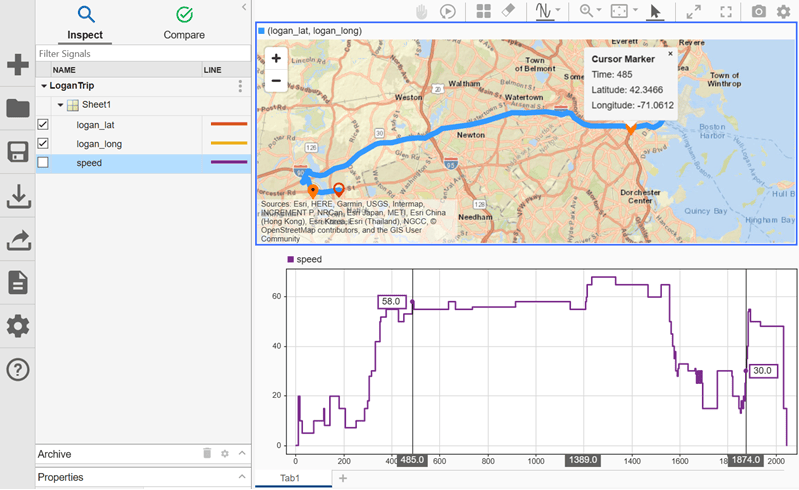Click logan_long yellow line color swatch
This screenshot has height=490, width=799.
(x=229, y=143)
